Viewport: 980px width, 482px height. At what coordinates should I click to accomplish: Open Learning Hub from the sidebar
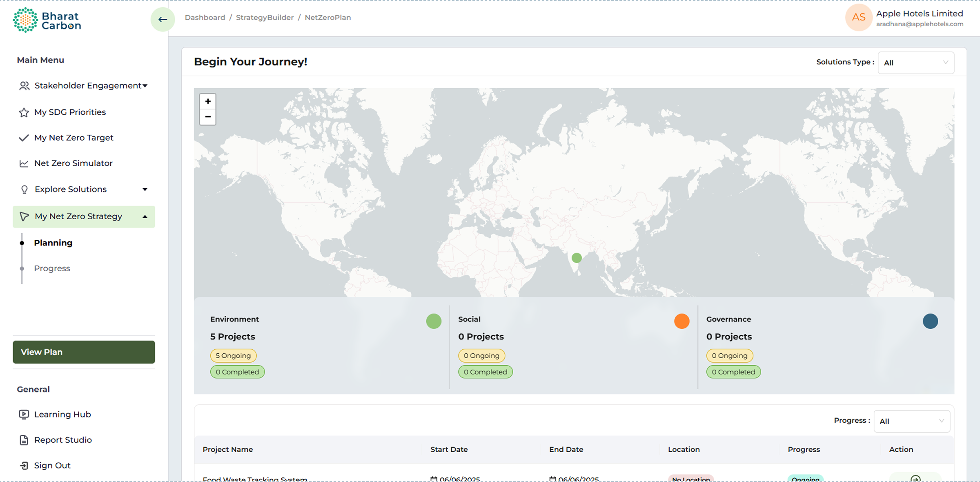tap(62, 414)
